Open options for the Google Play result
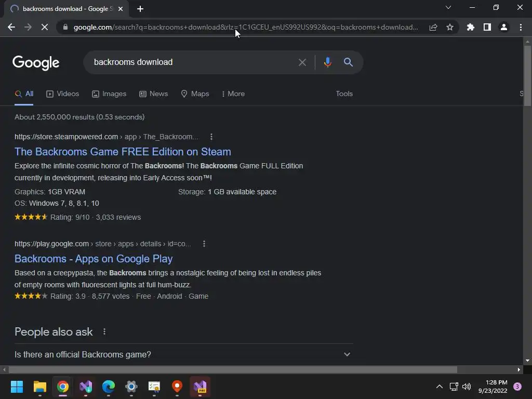The width and height of the screenshot is (532, 399). (x=204, y=244)
